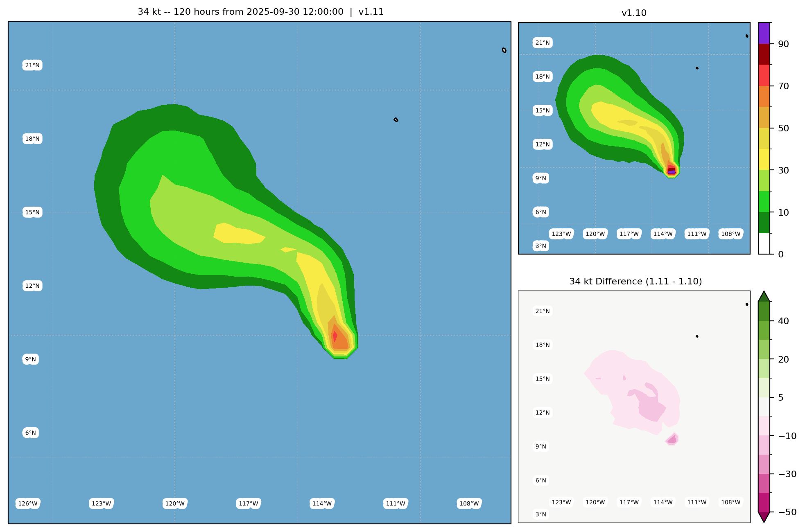This screenshot has height=532, width=805.
Task: Click the red peak core in main map
Action: (x=335, y=336)
